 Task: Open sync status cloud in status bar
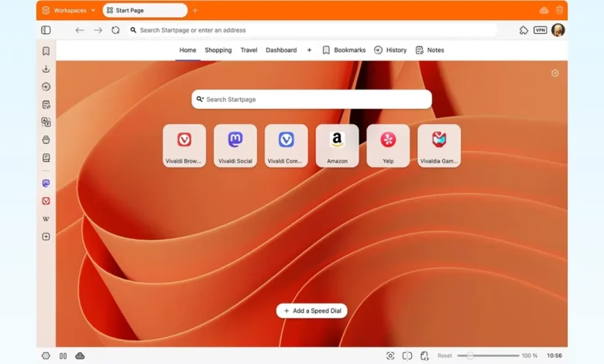coord(80,356)
